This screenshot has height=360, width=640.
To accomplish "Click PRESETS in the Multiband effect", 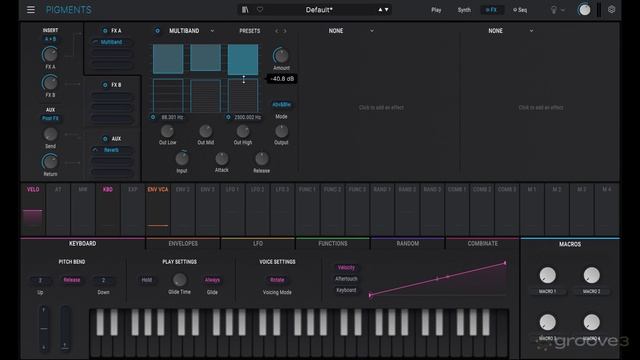I will tap(249, 31).
